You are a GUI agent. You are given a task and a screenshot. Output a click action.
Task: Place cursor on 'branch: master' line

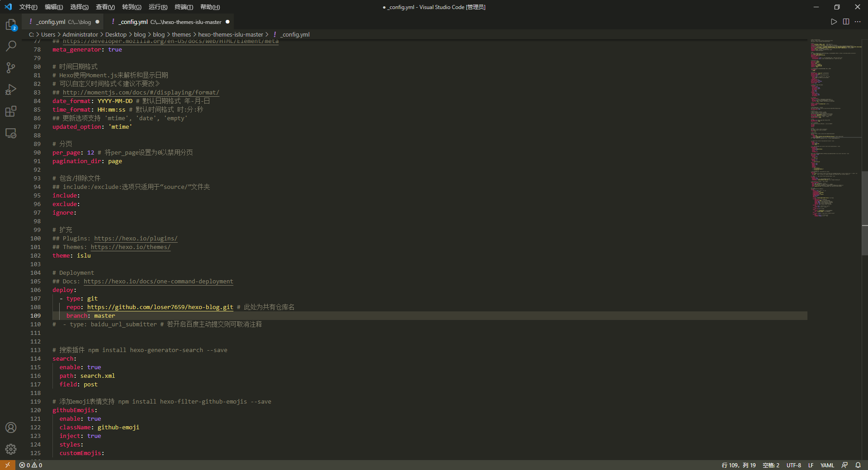click(x=90, y=316)
